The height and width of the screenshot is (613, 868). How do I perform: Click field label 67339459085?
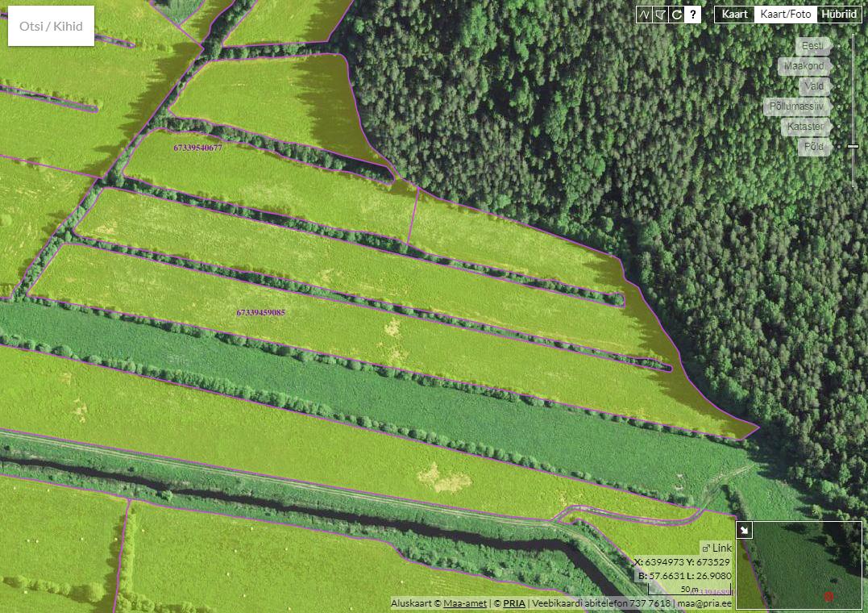click(261, 313)
